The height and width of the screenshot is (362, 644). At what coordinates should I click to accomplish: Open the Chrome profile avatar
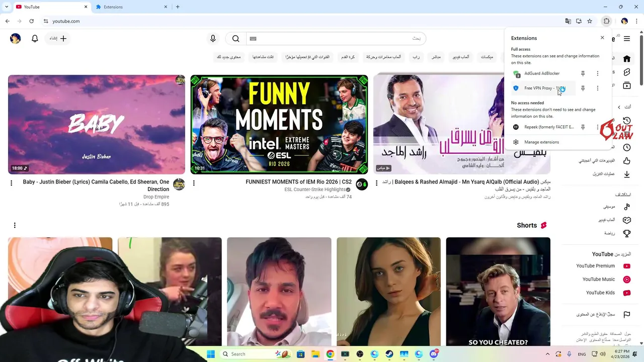(x=624, y=21)
